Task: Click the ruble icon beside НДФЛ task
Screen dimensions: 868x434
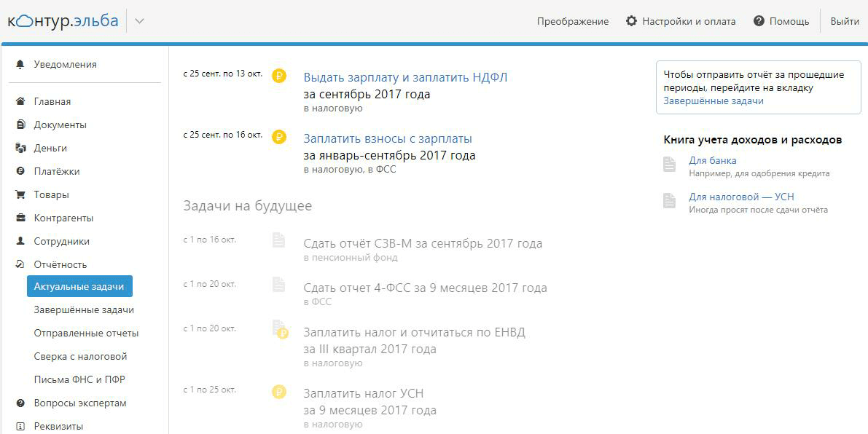Action: tap(278, 76)
